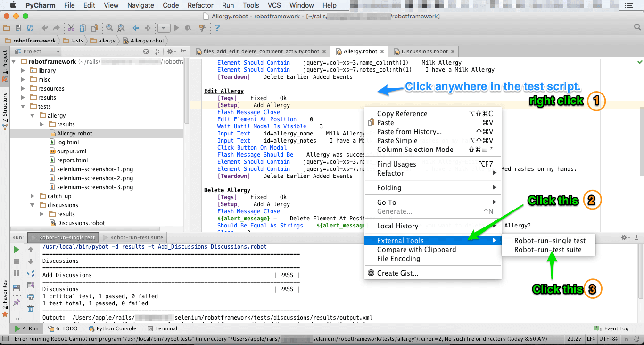Open the run configuration dropdown arrow in toolbar

tap(163, 27)
